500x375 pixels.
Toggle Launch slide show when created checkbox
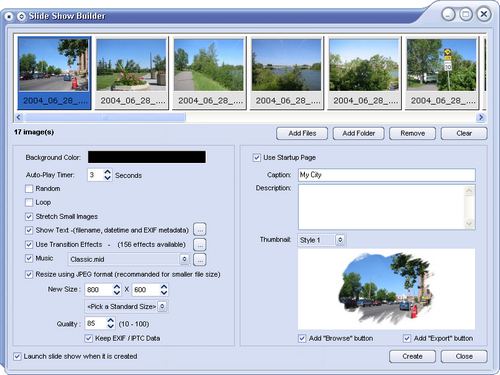(x=17, y=356)
